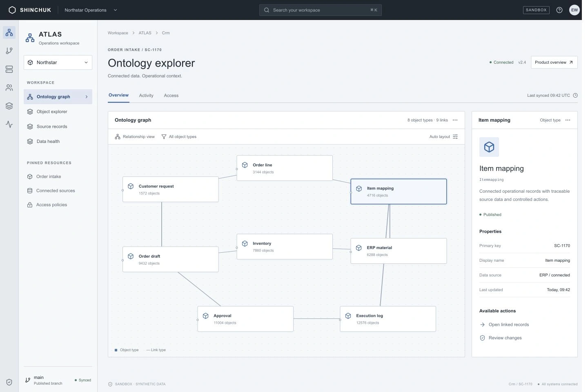Click the Crm breadcrumb item
Viewport: 588px width, 392px height.
166,33
